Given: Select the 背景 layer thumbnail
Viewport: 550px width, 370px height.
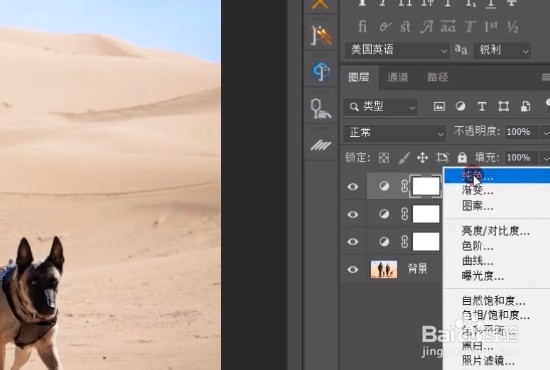Looking at the screenshot, I should tap(384, 269).
